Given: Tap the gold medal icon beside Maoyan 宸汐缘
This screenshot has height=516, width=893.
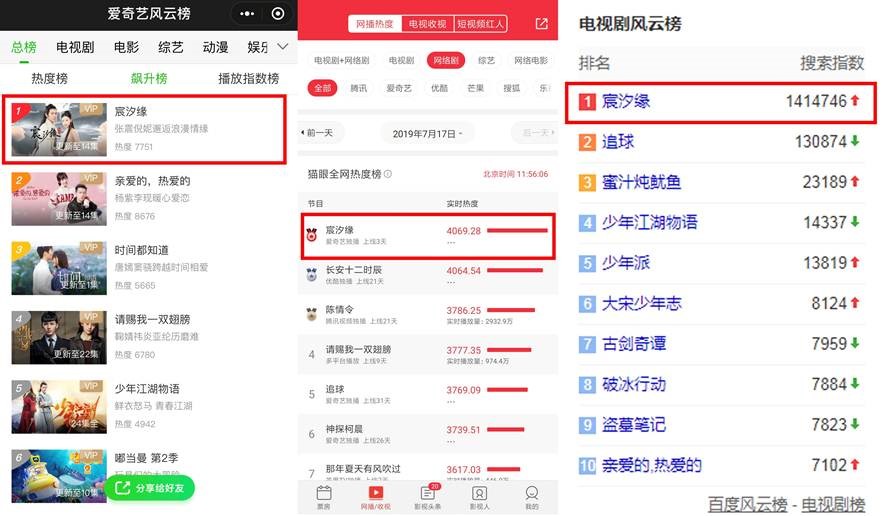Looking at the screenshot, I should tap(312, 235).
